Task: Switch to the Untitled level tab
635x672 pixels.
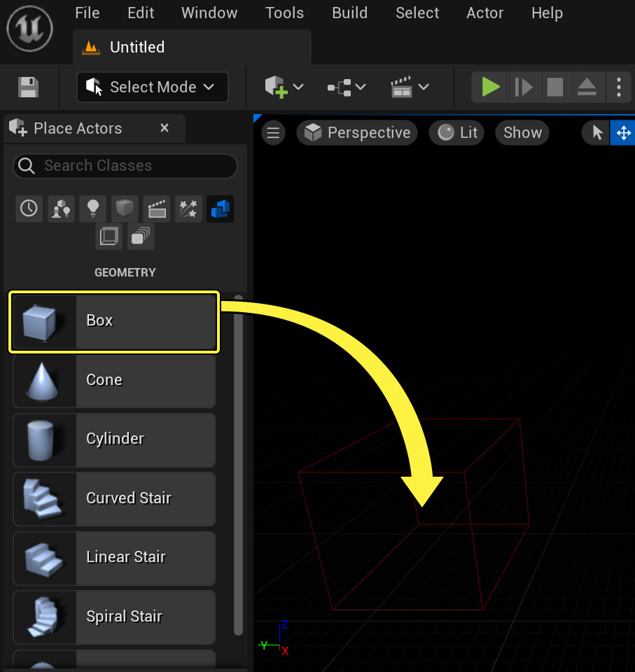Action: tap(137, 47)
